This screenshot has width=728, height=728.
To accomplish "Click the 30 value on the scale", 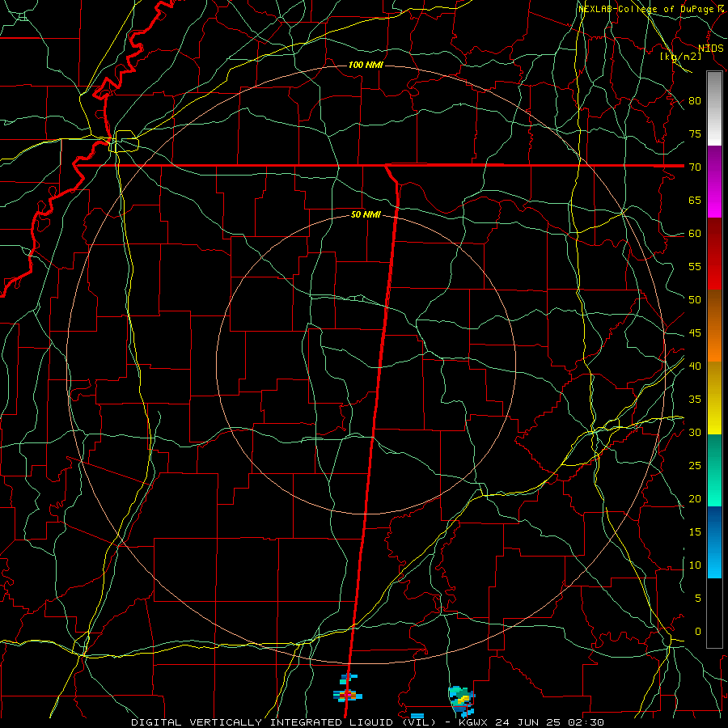I will pos(695,432).
